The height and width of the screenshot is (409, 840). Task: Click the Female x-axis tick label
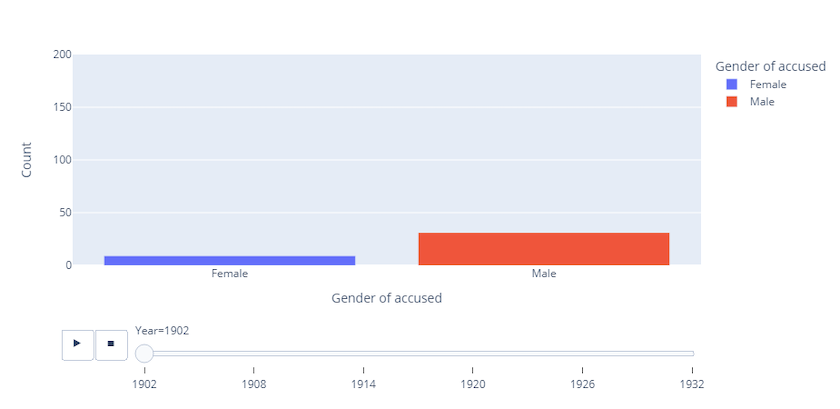[x=229, y=274]
